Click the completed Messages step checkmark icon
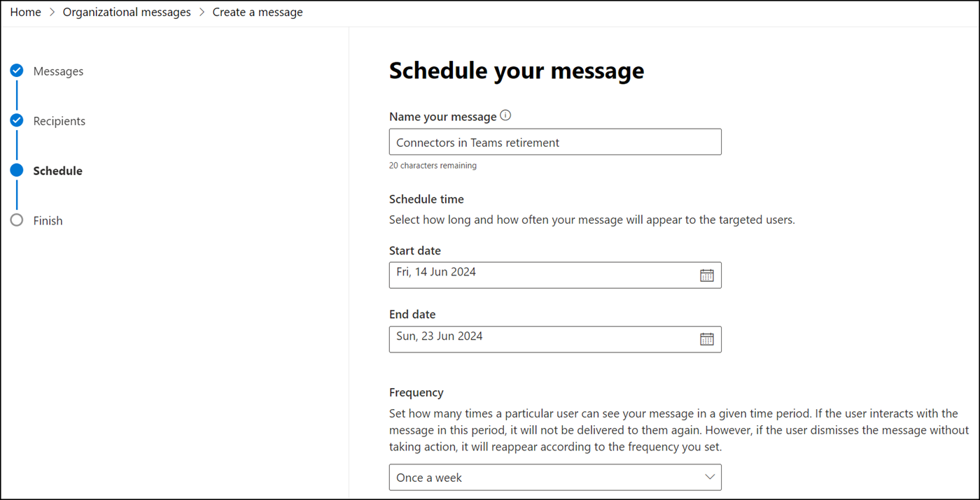 tap(17, 71)
